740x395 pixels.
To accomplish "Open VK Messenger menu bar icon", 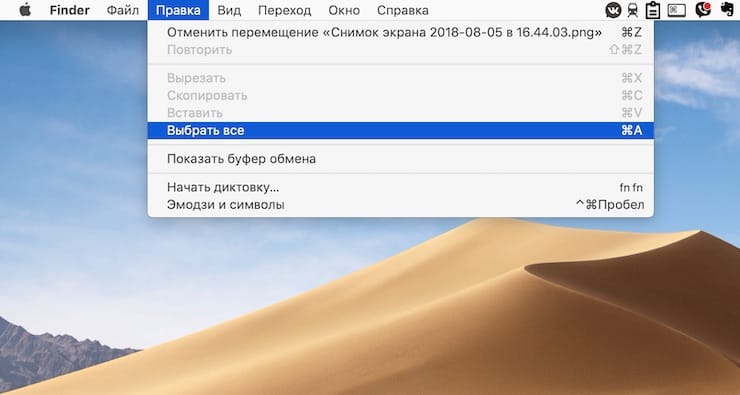I will (x=613, y=10).
